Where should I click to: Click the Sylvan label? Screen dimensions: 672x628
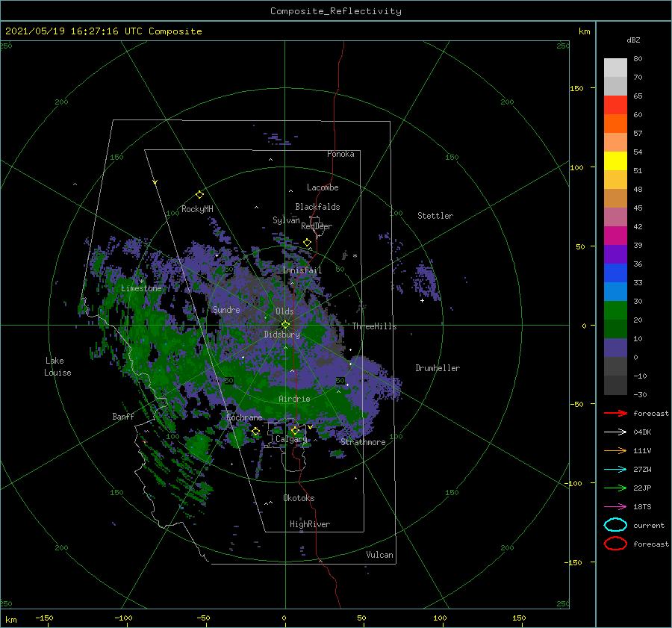coord(286,220)
